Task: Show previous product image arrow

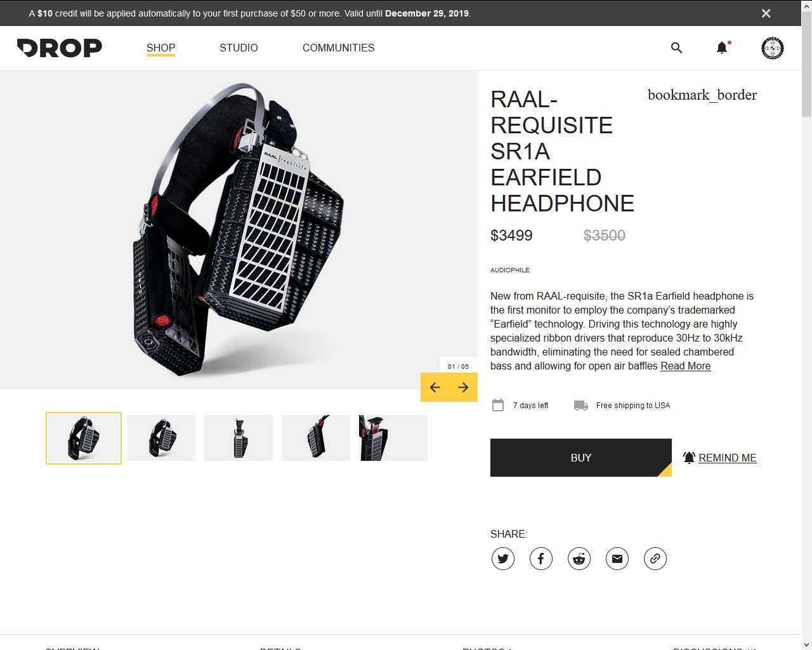Action: click(435, 387)
